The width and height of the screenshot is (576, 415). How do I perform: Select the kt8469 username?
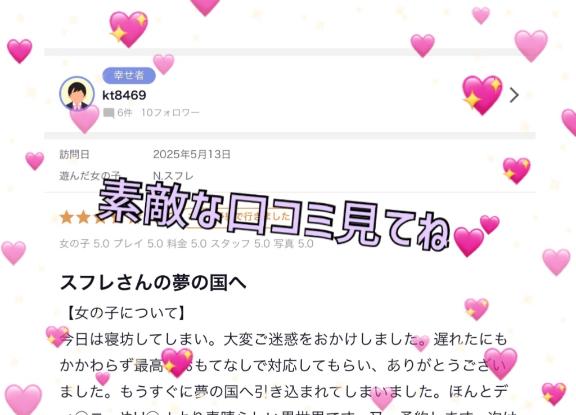[x=124, y=95]
